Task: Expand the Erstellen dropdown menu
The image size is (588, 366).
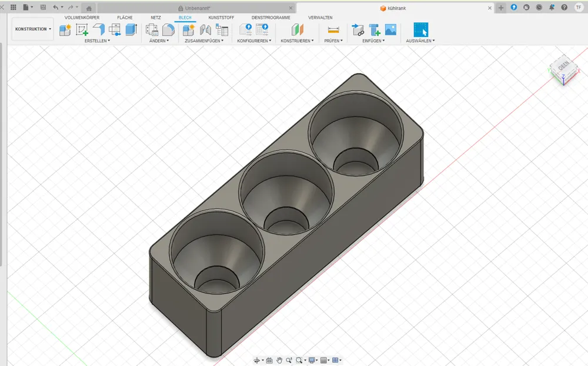Action: (x=98, y=41)
